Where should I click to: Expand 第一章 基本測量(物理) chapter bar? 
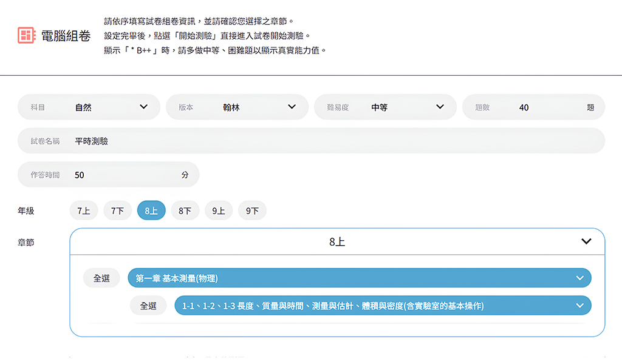[358, 278]
